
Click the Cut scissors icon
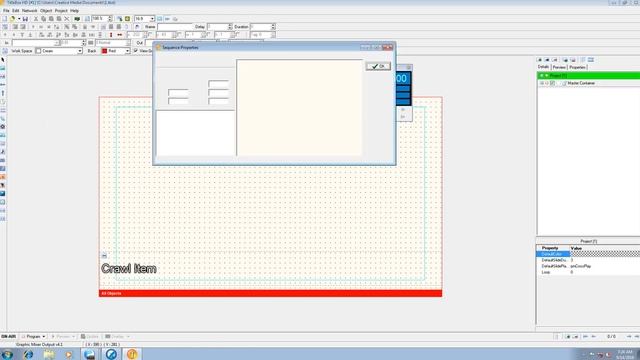(36, 19)
